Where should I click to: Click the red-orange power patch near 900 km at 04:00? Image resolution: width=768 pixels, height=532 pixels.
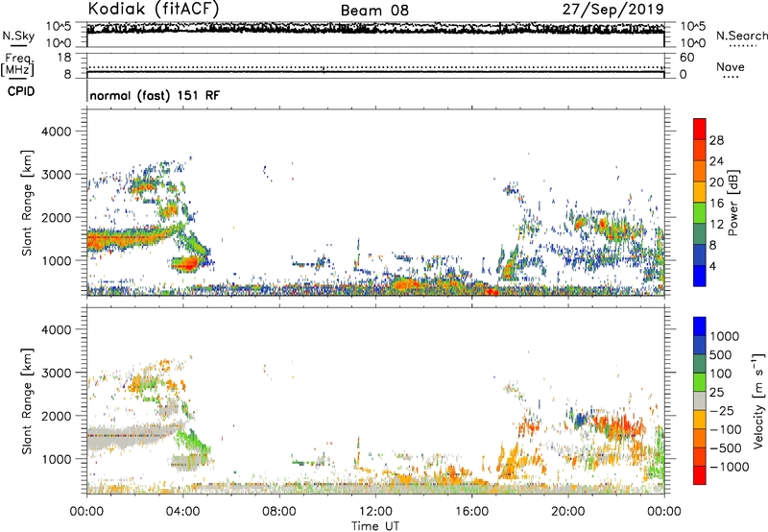[x=186, y=264]
